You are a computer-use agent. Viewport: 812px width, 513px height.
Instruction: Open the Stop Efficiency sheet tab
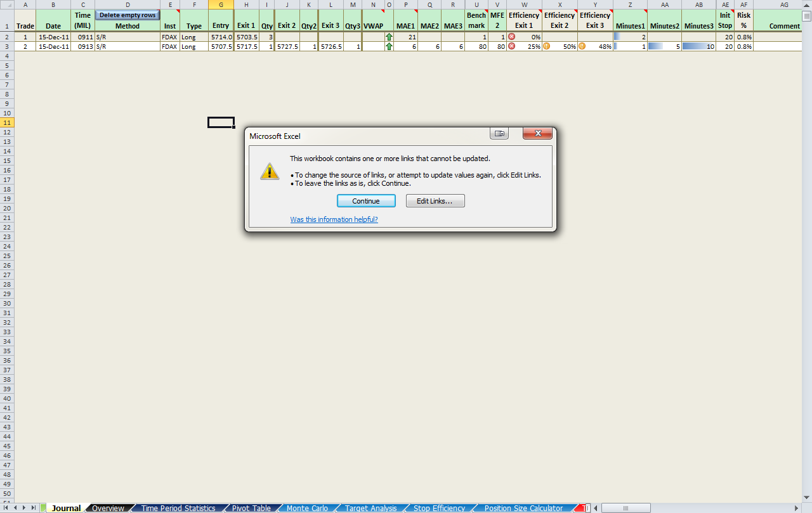439,508
